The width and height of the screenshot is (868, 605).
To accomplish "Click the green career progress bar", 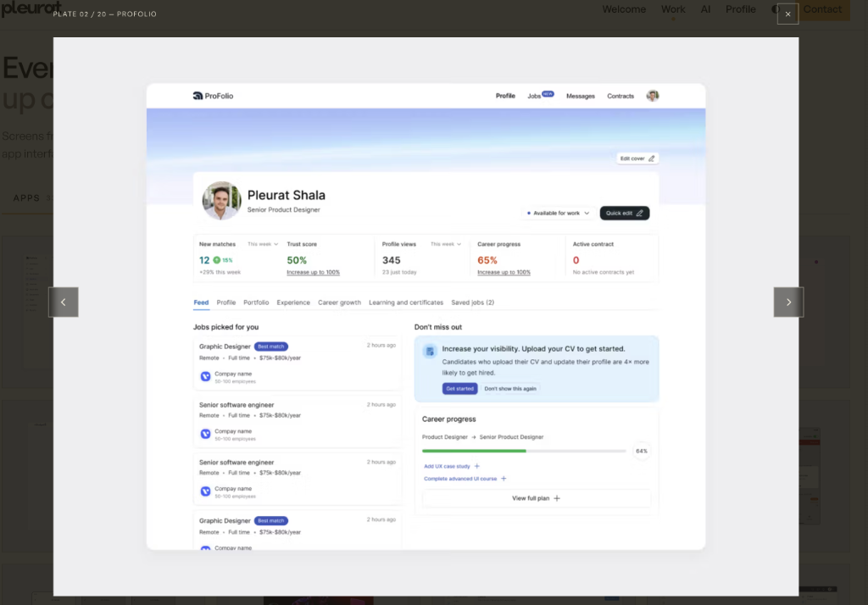I will (474, 451).
